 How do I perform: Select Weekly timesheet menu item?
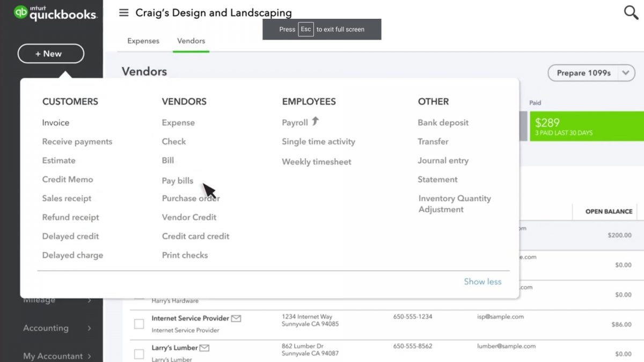click(317, 162)
